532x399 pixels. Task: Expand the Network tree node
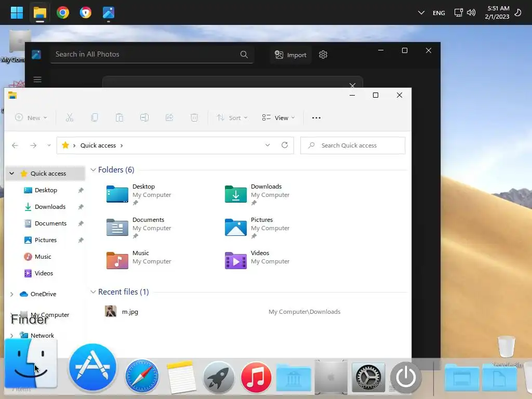coord(11,336)
